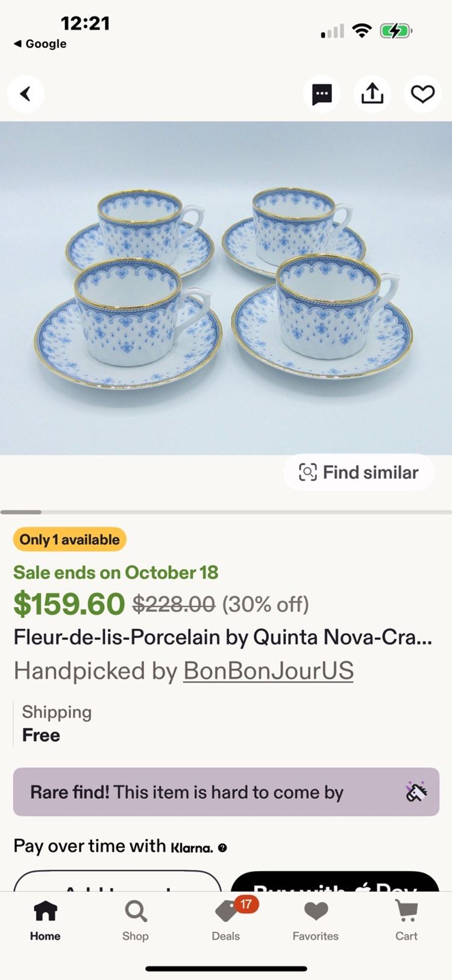Viewport: 452px width, 980px height.
Task: Open the message seller chat icon
Action: point(322,94)
